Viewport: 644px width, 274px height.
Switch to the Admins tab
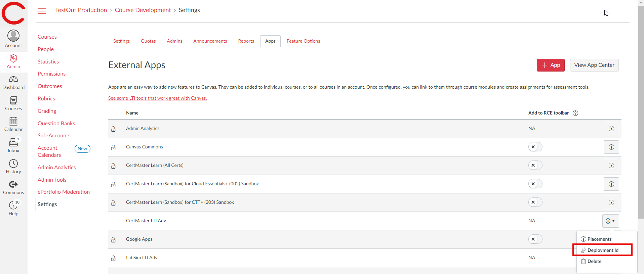pyautogui.click(x=174, y=41)
